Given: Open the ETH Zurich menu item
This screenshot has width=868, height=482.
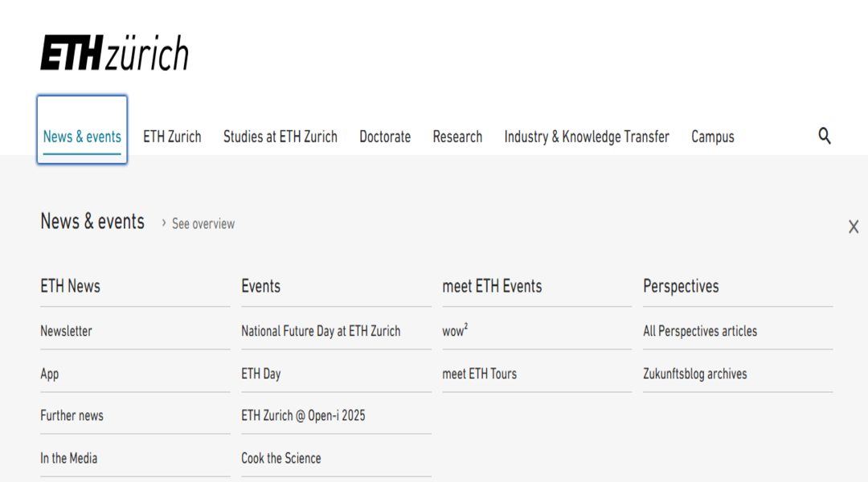Looking at the screenshot, I should (172, 137).
